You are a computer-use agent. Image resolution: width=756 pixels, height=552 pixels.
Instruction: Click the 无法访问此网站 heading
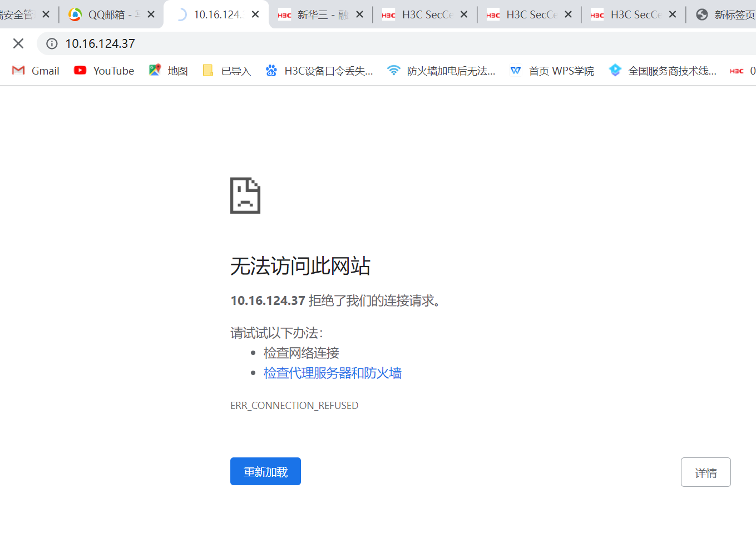(300, 266)
